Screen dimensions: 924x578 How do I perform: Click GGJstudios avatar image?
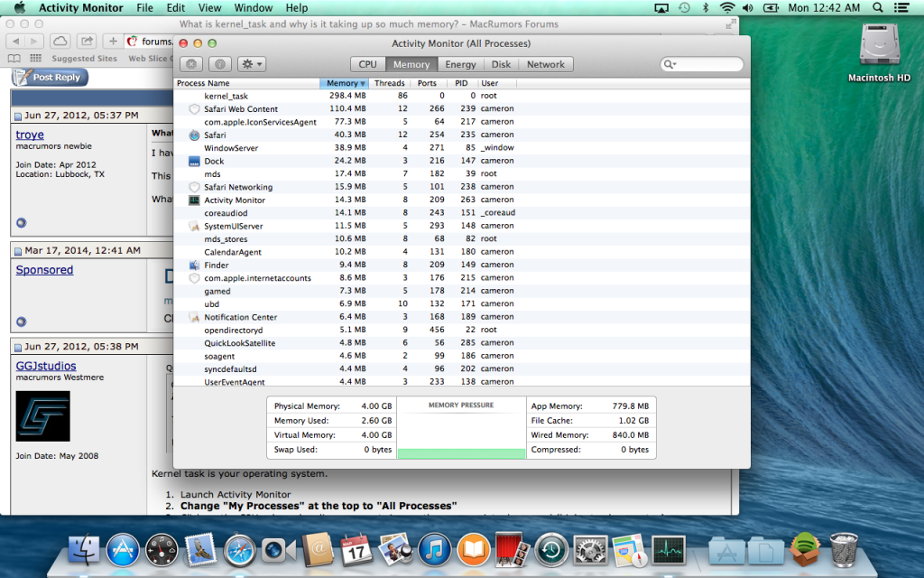coord(42,415)
